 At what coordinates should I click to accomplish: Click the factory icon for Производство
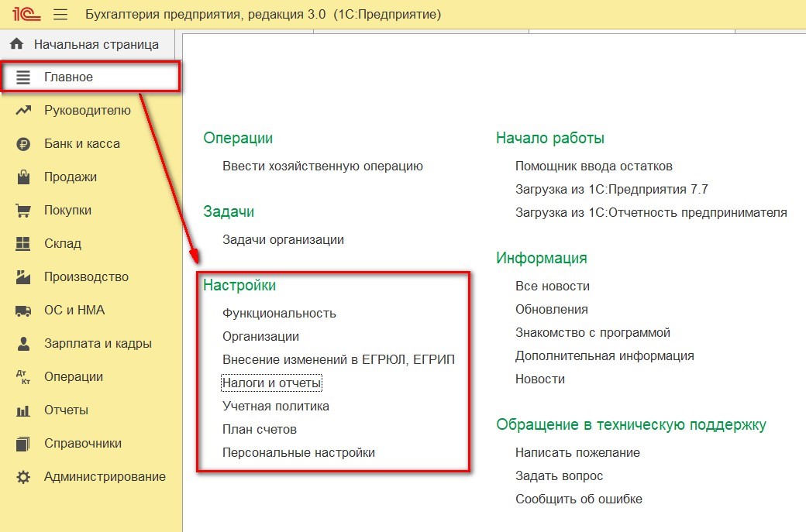coord(23,276)
